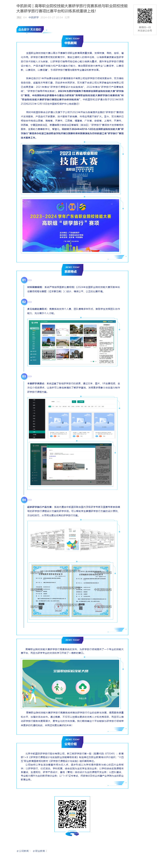Open the resource library screenshot with blue cards
This screenshot has height=868, width=167.
(x=73, y=419)
